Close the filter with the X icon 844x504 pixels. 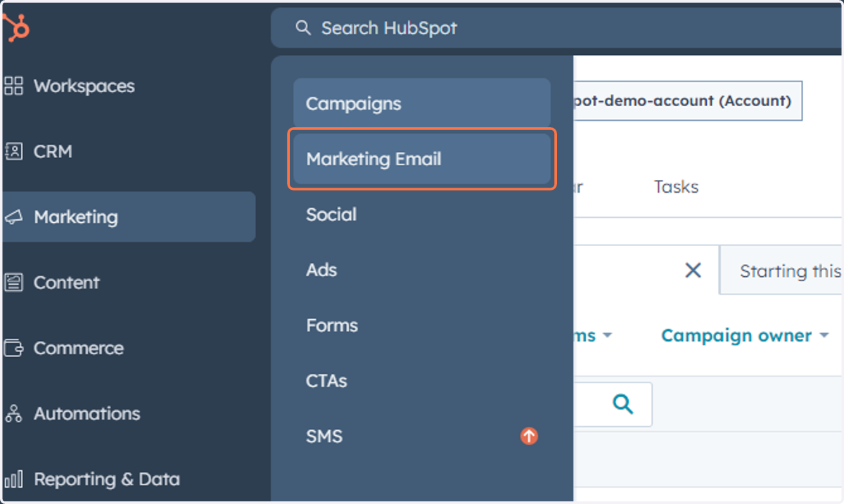point(693,270)
